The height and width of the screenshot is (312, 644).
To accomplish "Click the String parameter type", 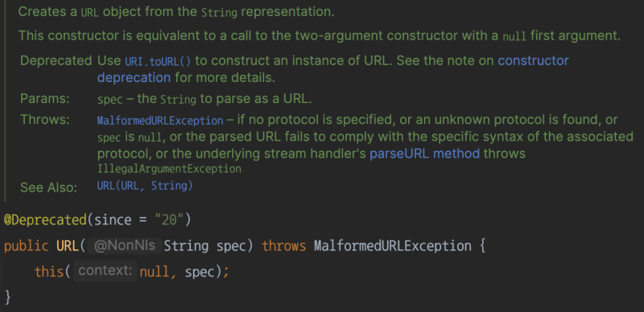I will [186, 246].
